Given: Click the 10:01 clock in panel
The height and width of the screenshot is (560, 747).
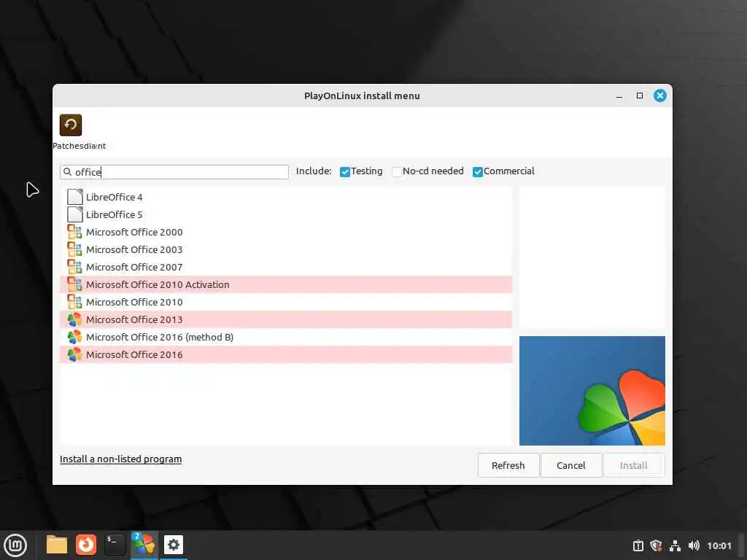Looking at the screenshot, I should click(719, 545).
